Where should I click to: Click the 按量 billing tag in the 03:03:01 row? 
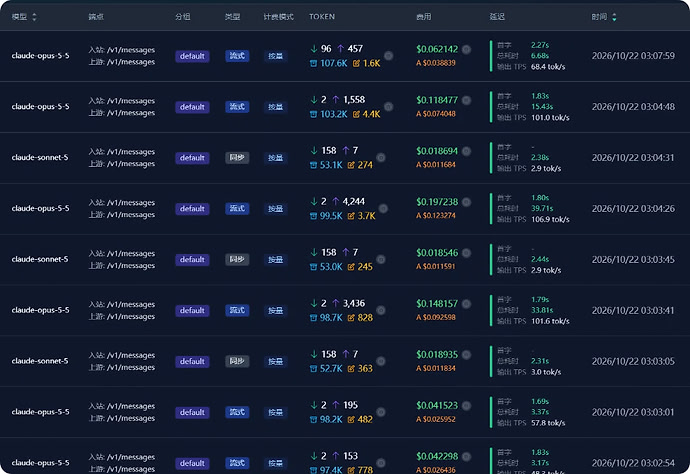tap(275, 412)
